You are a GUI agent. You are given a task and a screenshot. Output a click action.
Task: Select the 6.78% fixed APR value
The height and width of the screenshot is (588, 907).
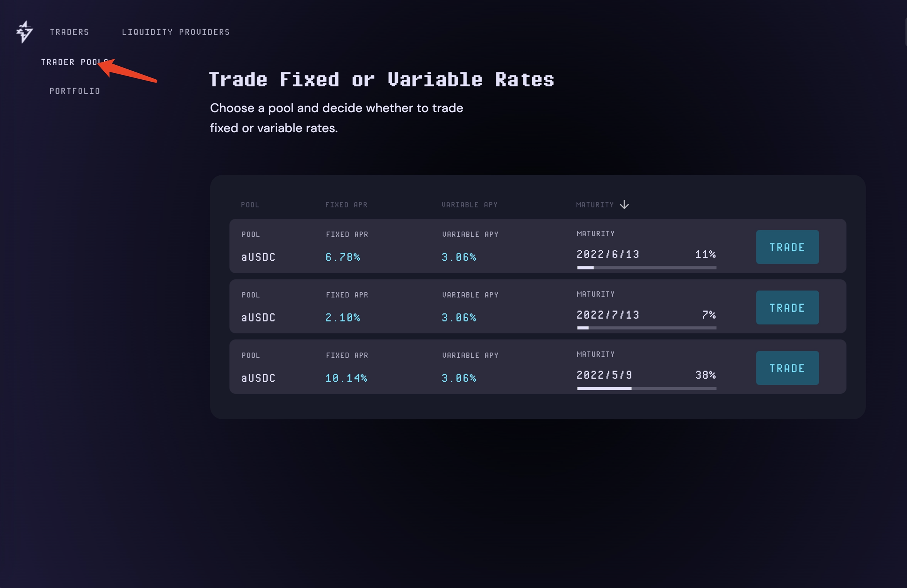point(343,257)
